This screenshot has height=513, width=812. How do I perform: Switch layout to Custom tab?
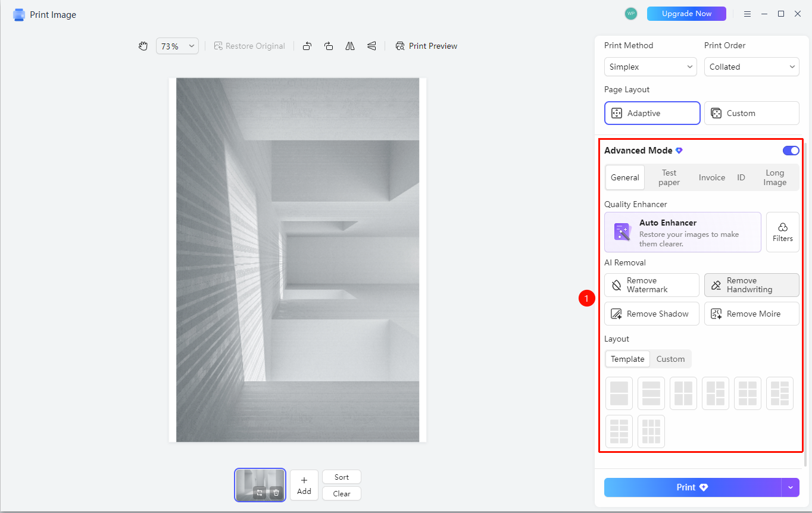[670, 359]
